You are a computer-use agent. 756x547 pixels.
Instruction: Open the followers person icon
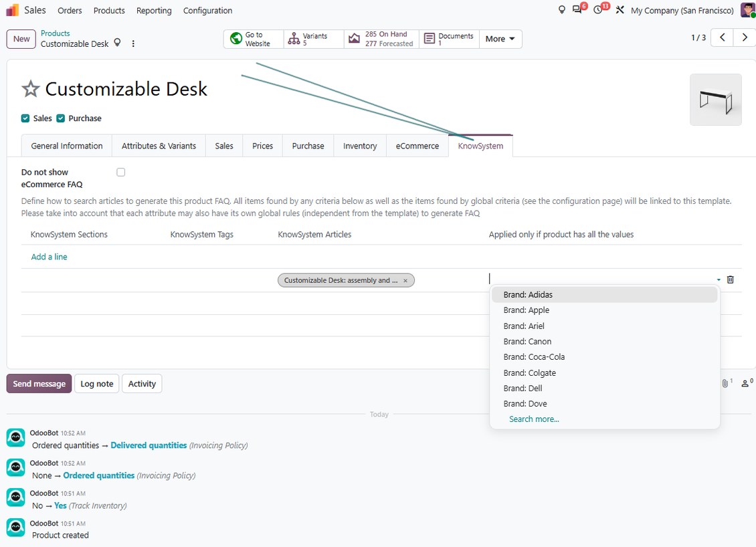coord(745,383)
